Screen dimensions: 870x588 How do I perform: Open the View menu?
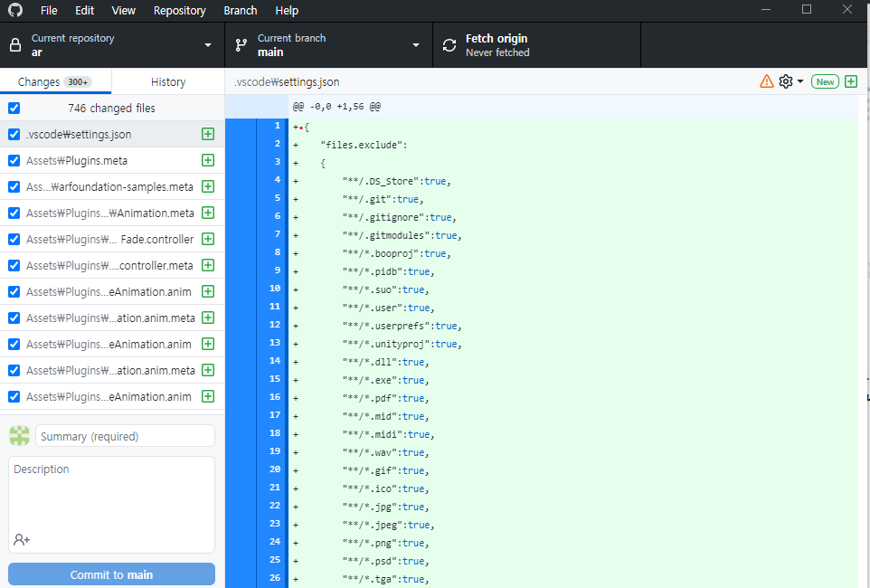pos(123,11)
